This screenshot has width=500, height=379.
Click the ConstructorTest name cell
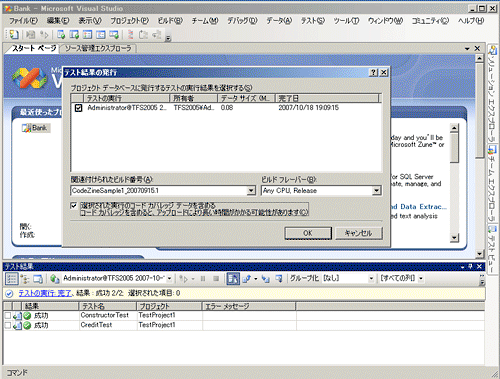coord(108,315)
